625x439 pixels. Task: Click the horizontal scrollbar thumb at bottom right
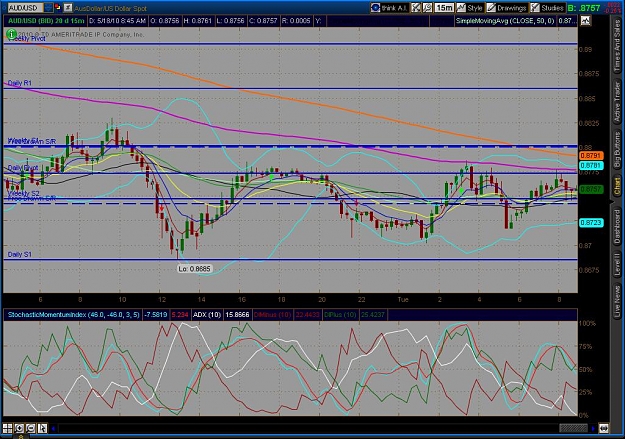[x=573, y=429]
